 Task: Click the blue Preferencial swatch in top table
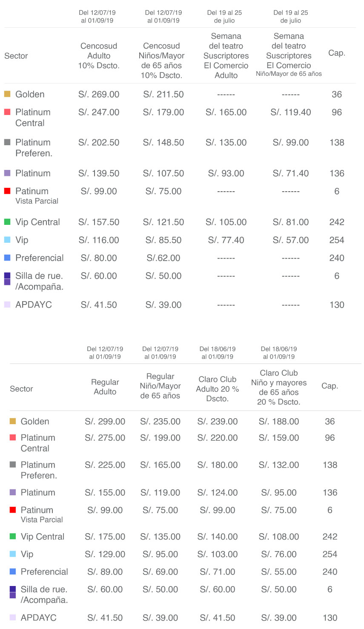[7, 258]
